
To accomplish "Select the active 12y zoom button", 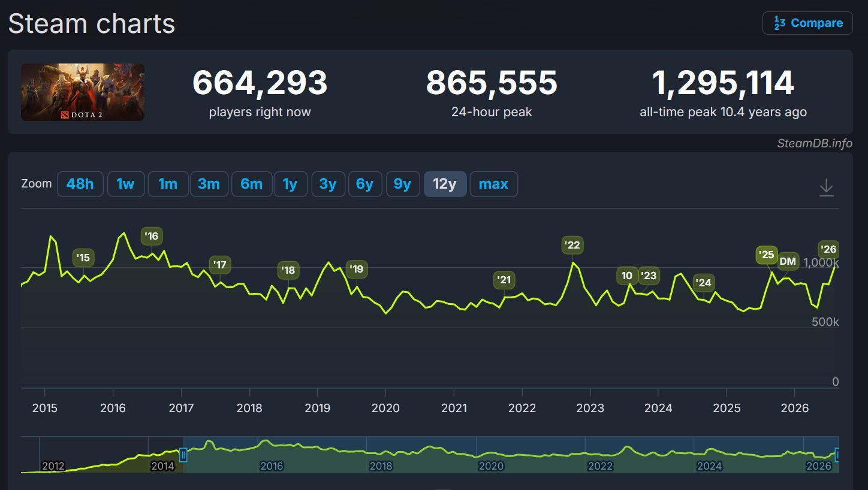I will pos(445,184).
